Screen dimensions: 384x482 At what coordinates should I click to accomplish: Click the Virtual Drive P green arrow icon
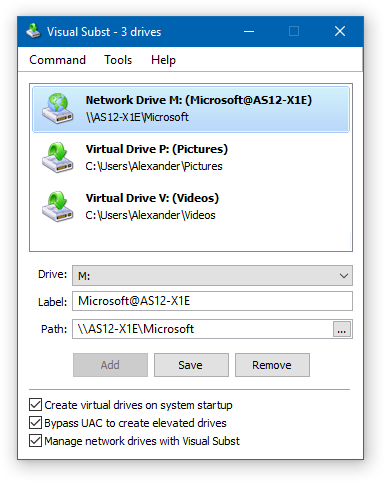(x=58, y=157)
